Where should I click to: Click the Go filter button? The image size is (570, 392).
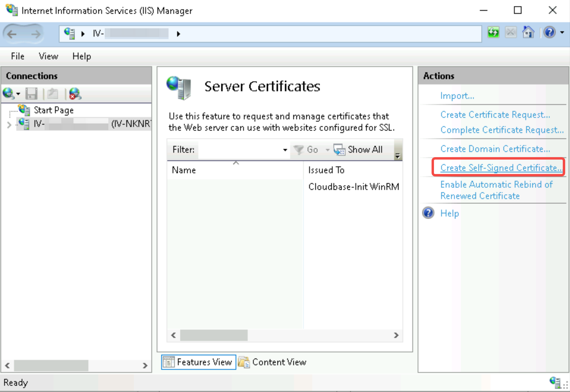(x=306, y=150)
